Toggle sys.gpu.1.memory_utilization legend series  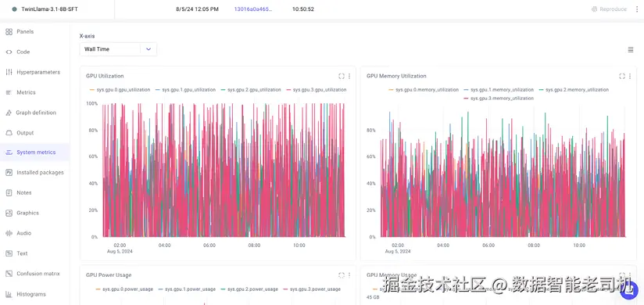(x=498, y=90)
